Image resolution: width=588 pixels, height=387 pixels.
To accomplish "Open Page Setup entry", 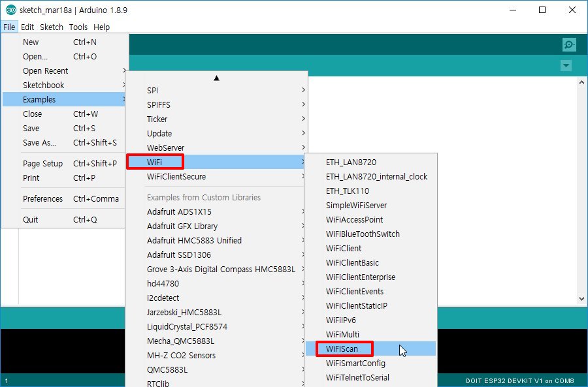I will coord(65,163).
